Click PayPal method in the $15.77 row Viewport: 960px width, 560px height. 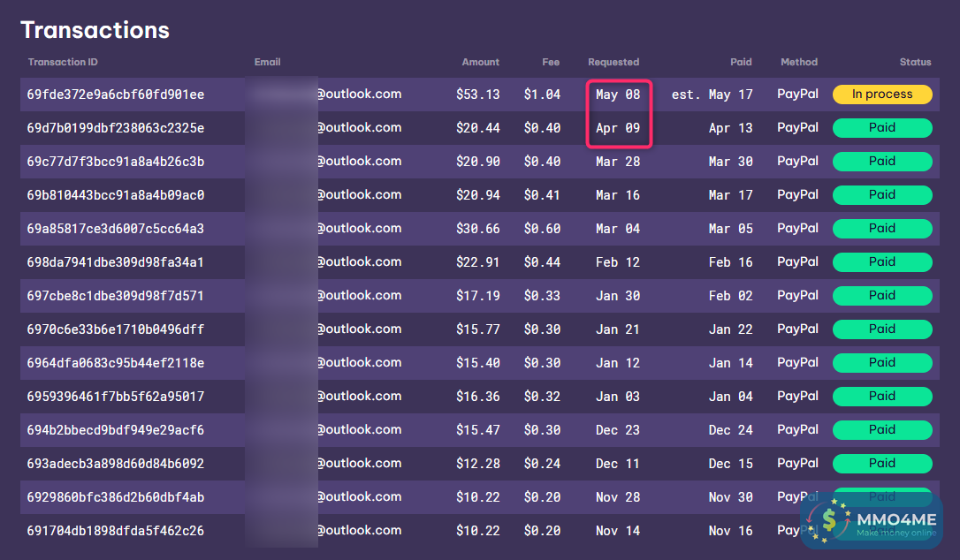click(x=797, y=329)
